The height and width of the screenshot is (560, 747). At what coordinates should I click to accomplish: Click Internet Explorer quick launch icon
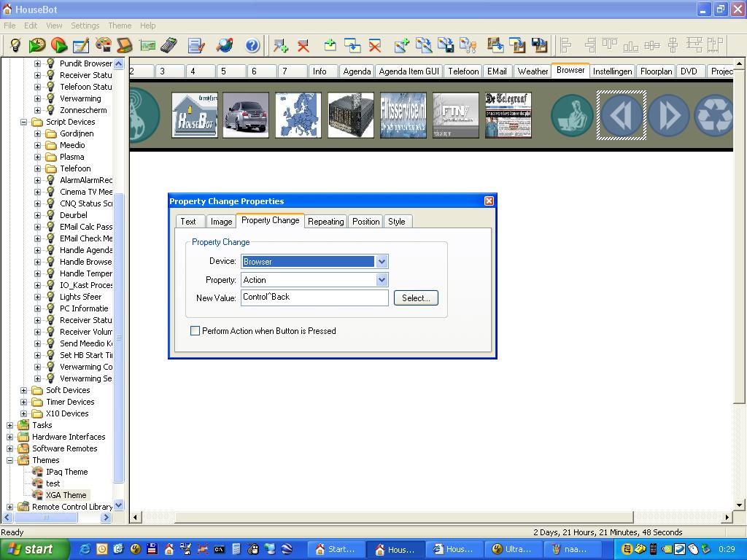coord(85,549)
